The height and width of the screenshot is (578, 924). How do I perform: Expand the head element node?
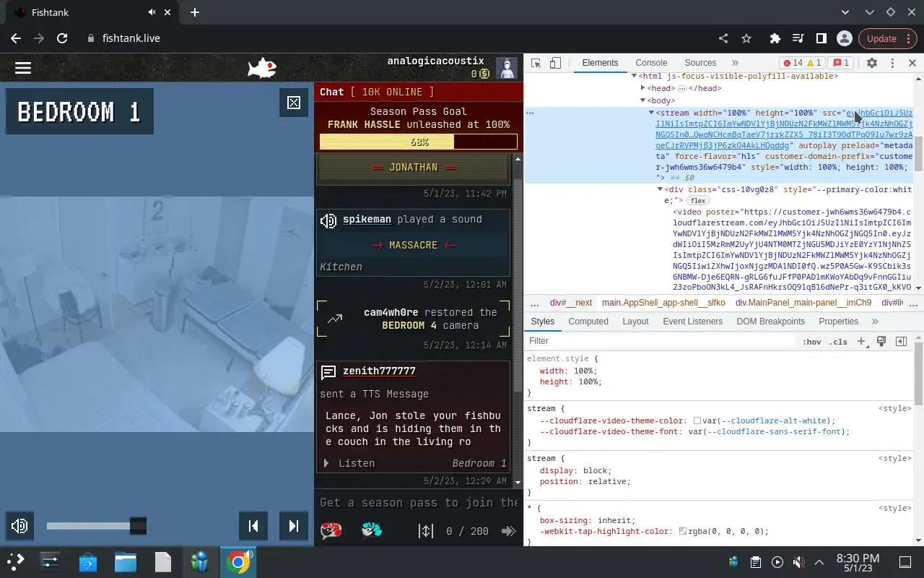642,88
